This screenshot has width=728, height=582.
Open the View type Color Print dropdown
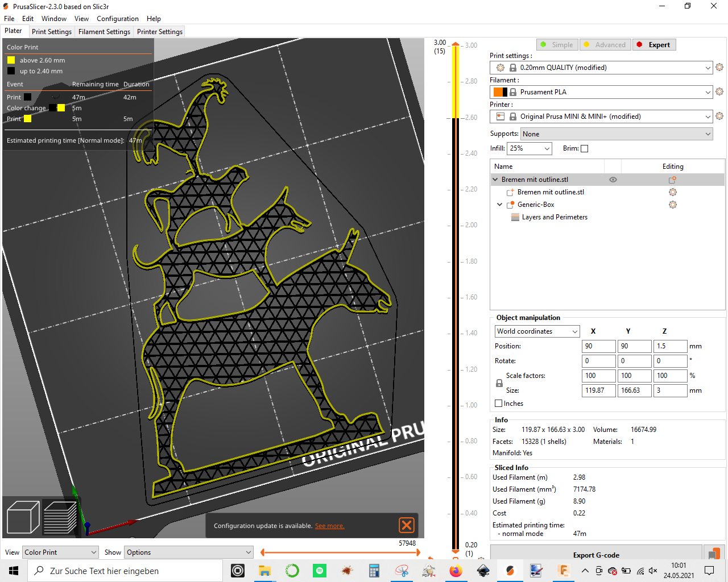[60, 552]
